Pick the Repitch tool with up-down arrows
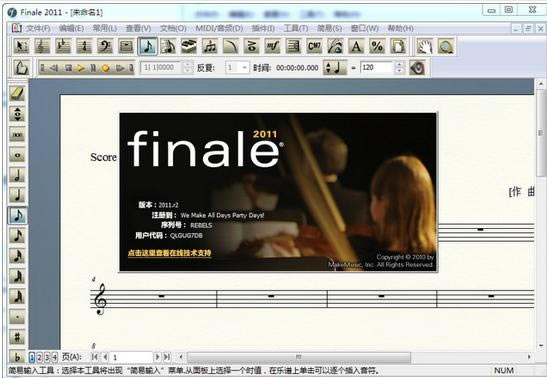 point(17,114)
